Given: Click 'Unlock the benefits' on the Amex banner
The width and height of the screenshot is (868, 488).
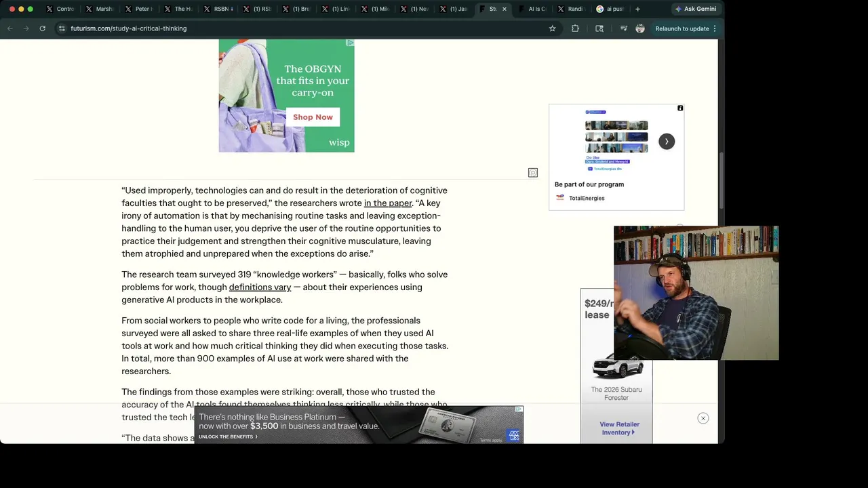Looking at the screenshot, I should click(x=228, y=436).
